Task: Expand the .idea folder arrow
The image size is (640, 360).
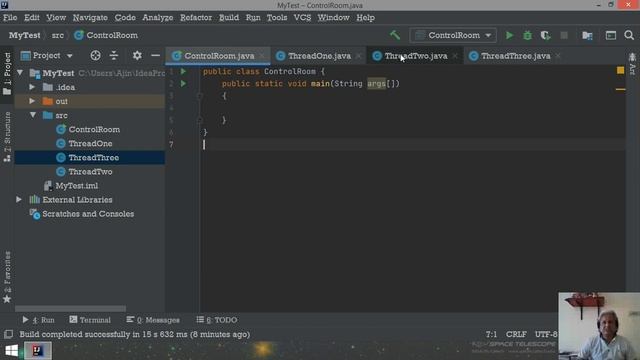Action: 32,87
